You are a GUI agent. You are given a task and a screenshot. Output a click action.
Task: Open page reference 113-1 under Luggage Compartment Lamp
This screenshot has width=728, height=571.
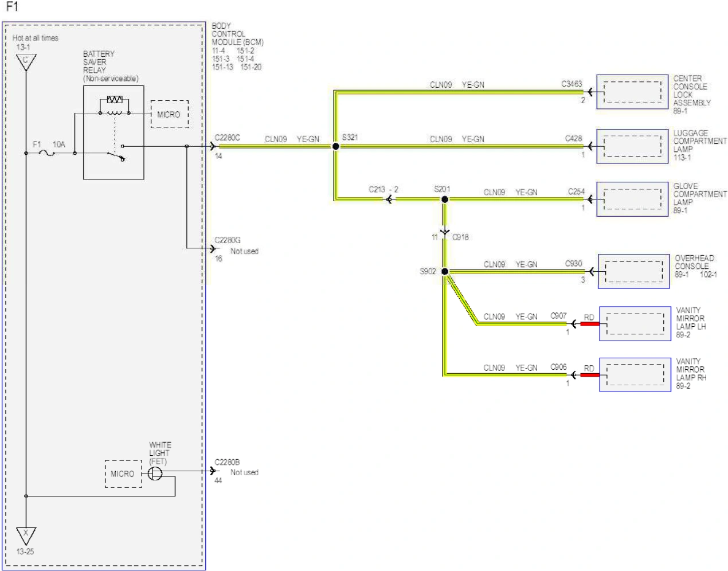tap(682, 157)
